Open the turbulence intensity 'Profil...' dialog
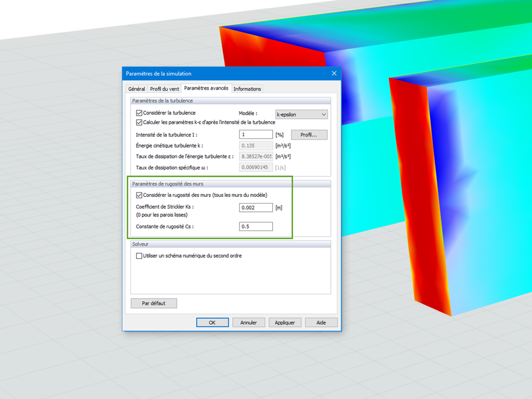This screenshot has height=399, width=532. [x=309, y=134]
